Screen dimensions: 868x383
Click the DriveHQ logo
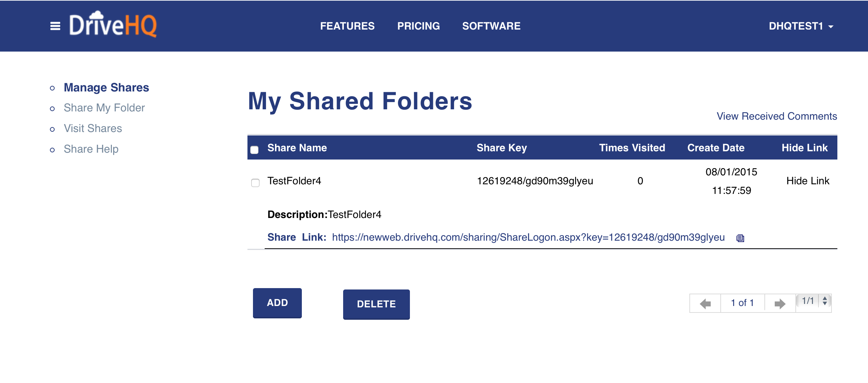[x=113, y=25]
